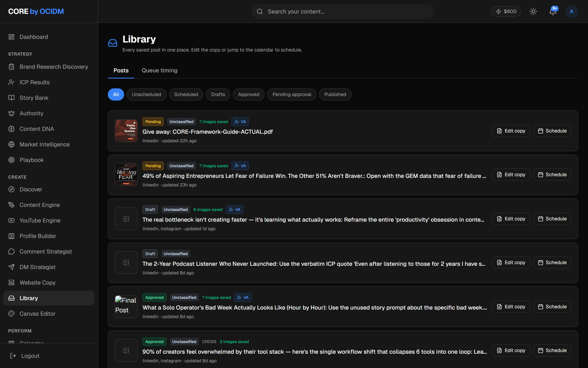Open the $600 credits balance button

point(506,11)
